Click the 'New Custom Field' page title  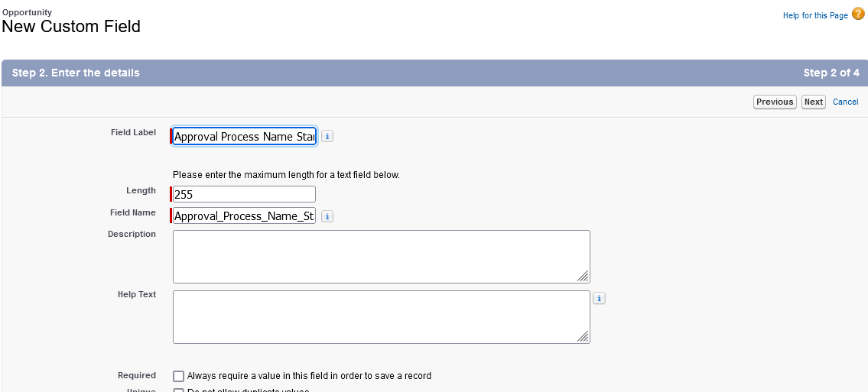coord(71,27)
